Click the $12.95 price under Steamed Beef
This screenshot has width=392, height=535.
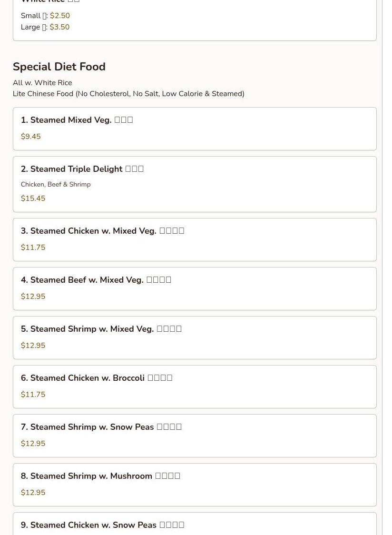(33, 296)
